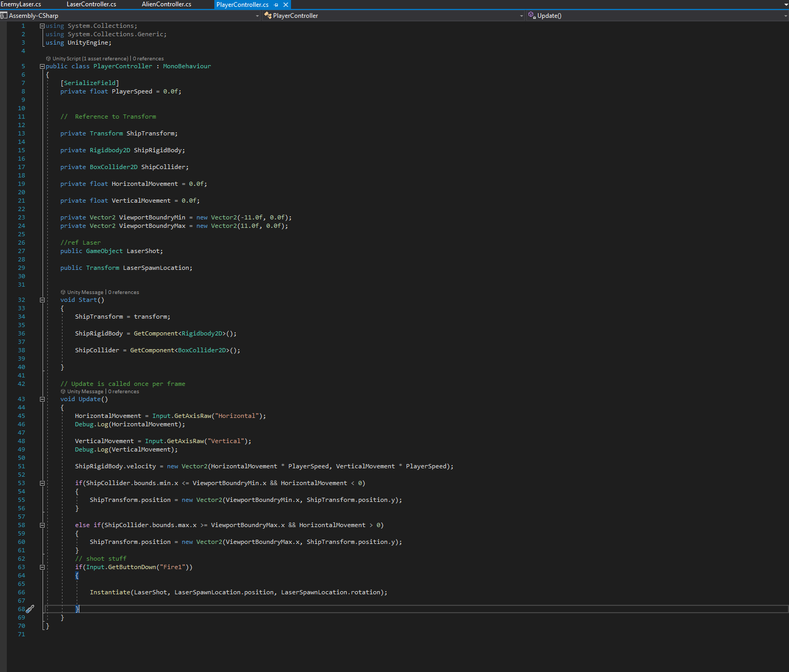Collapse the PlayerController class region

click(42, 66)
